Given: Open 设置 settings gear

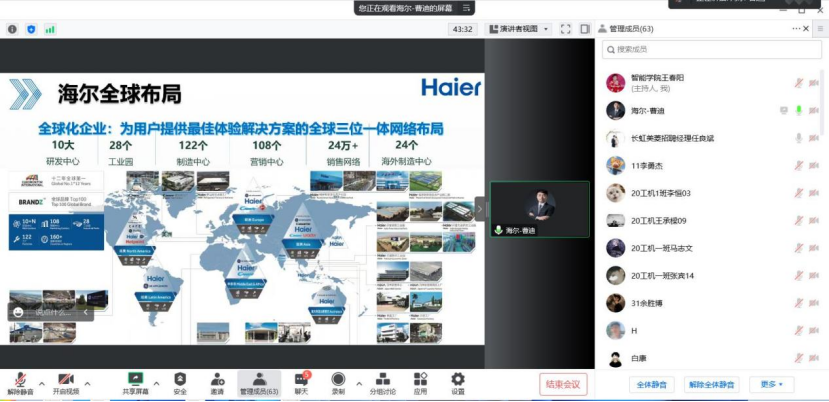Looking at the screenshot, I should [x=458, y=385].
